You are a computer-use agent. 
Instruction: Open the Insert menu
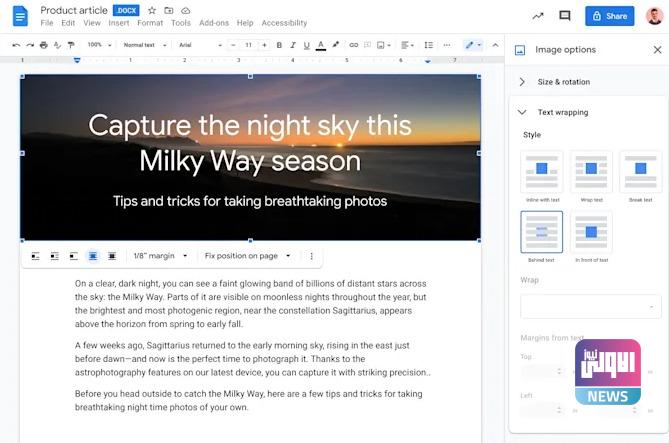[118, 22]
